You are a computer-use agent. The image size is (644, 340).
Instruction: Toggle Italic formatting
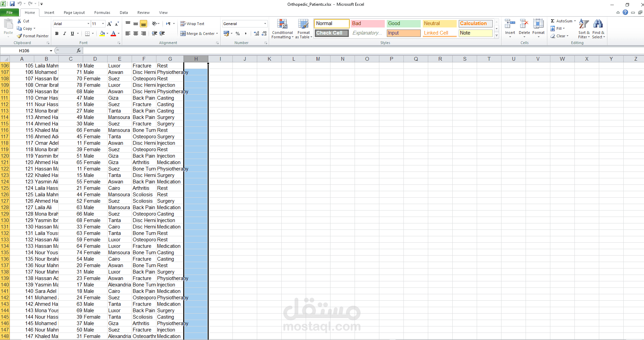point(64,34)
